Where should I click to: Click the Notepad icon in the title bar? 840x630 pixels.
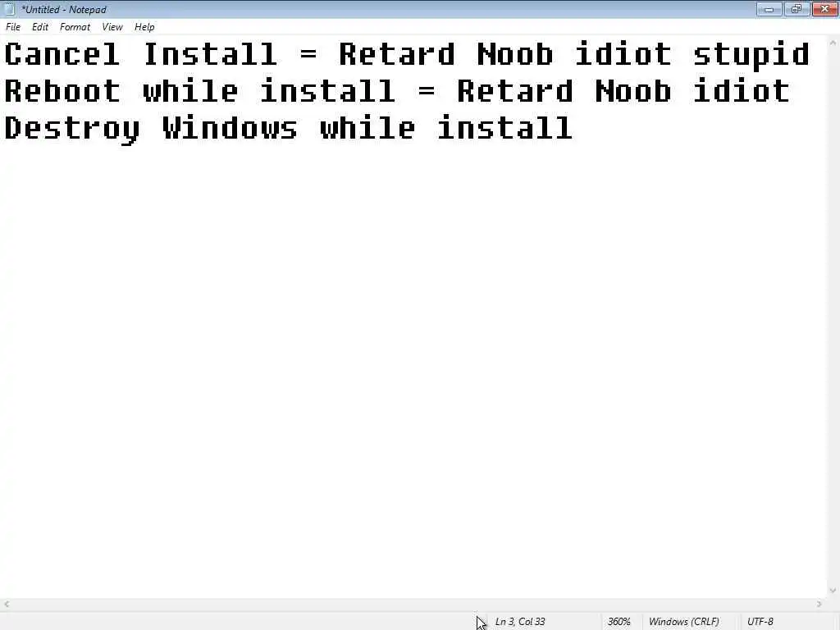(x=9, y=9)
